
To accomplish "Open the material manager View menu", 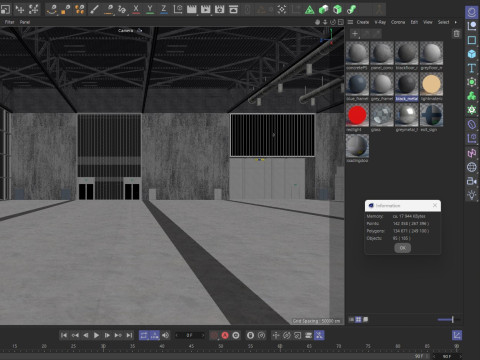I will (428, 22).
